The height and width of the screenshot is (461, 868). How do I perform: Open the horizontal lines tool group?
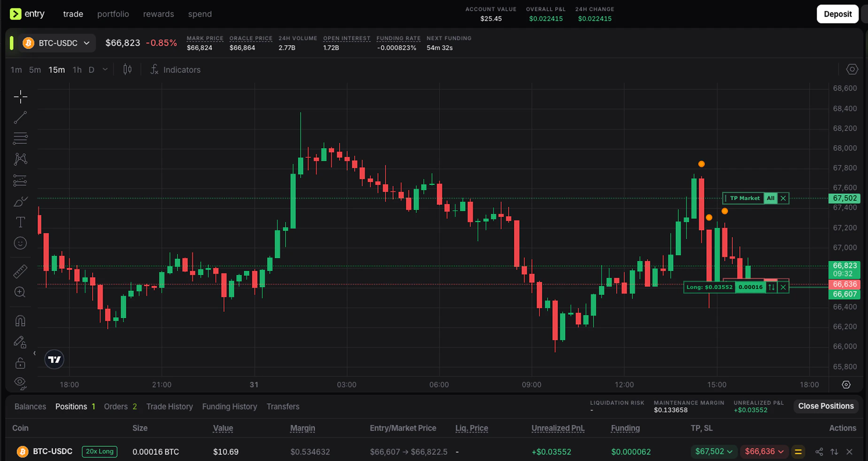[x=20, y=138]
